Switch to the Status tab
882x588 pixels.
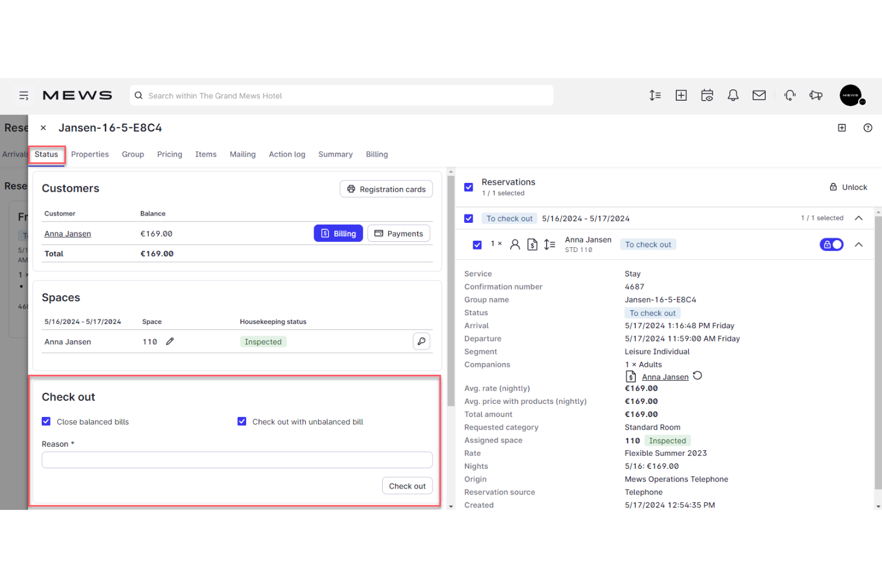coord(46,154)
